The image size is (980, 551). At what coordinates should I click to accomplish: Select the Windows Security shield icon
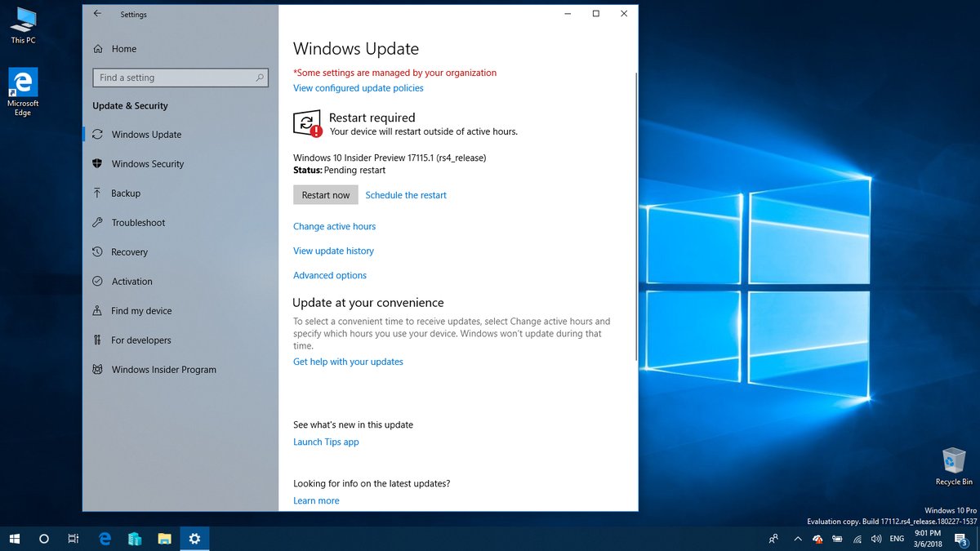click(98, 163)
